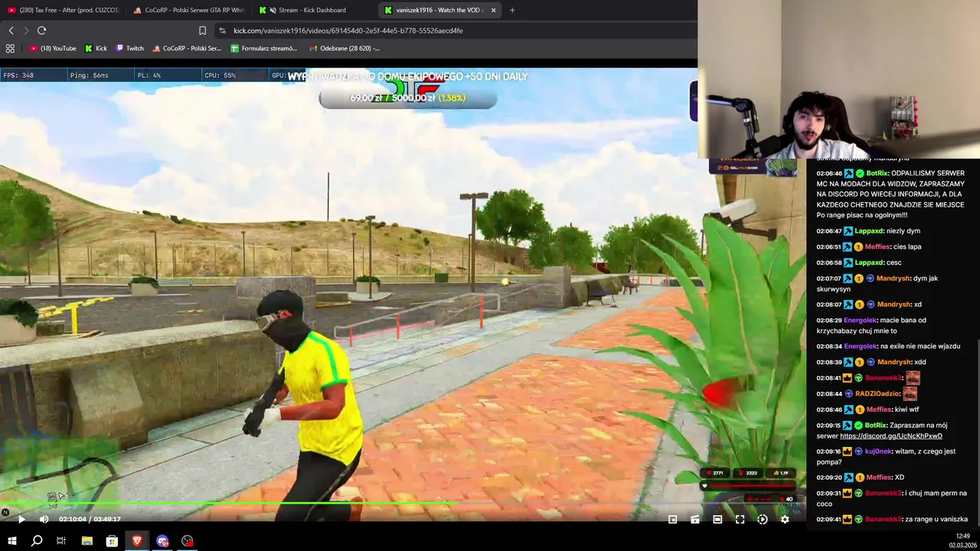Play the VOD with the play button
The image size is (980, 551).
(x=21, y=519)
